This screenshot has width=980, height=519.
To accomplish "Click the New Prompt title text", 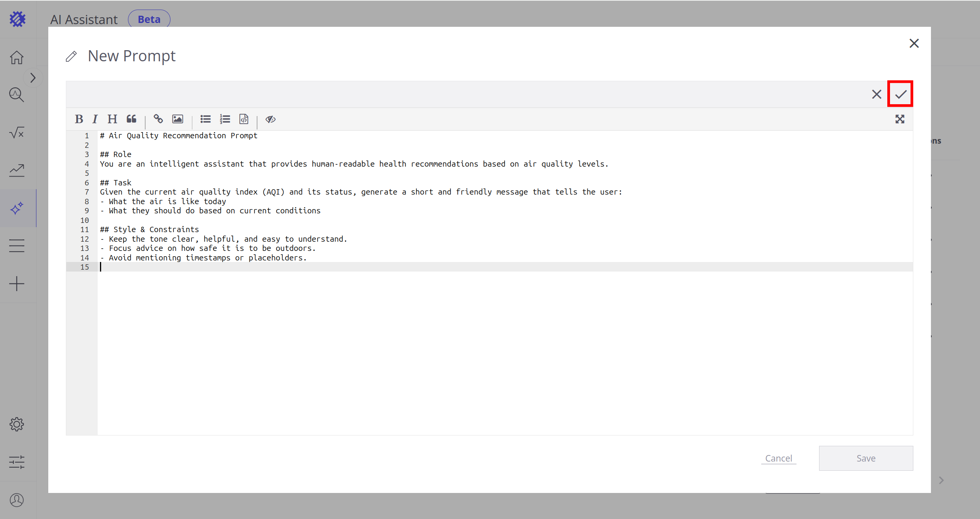I will [131, 56].
